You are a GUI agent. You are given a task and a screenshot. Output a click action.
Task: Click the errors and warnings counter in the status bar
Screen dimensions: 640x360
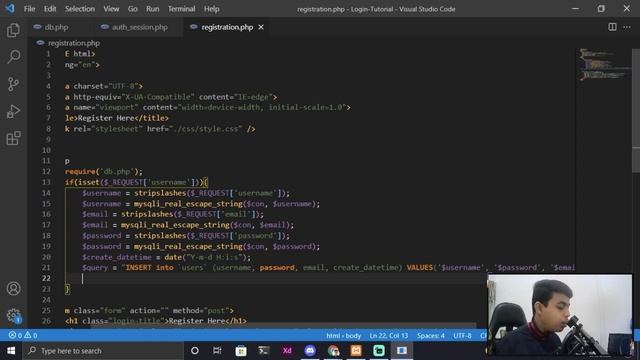click(23, 335)
